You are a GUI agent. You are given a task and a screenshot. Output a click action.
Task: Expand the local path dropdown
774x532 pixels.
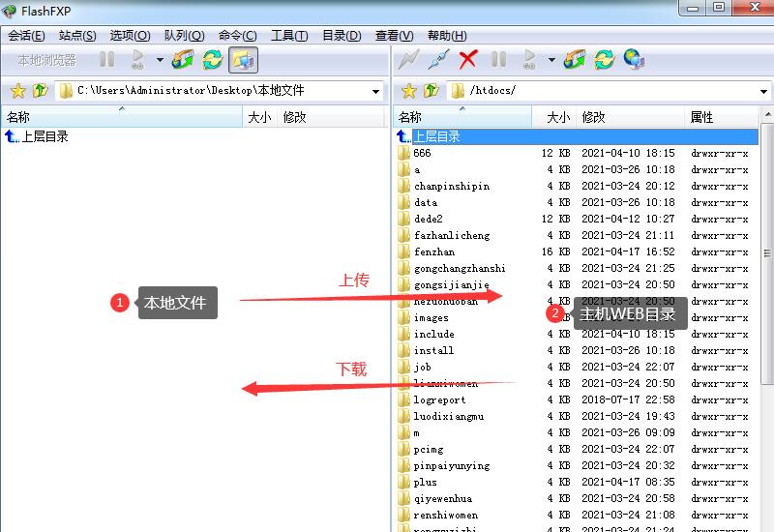pyautogui.click(x=376, y=91)
